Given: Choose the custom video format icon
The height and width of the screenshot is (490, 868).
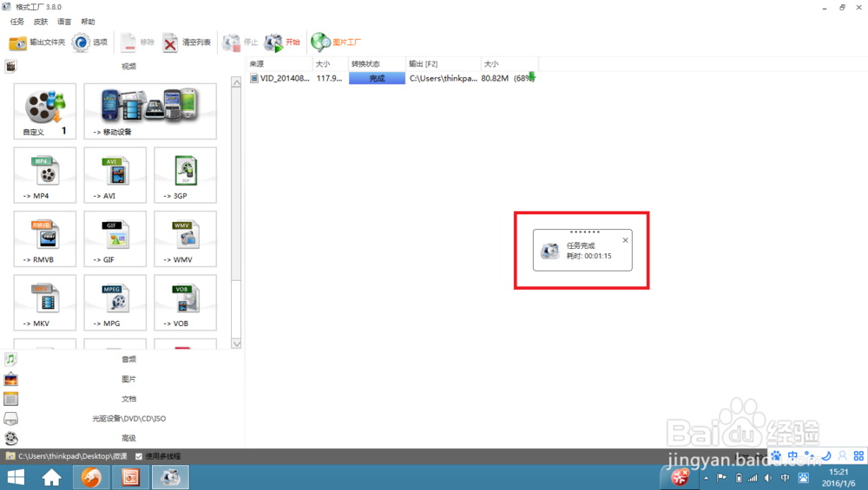Looking at the screenshot, I should pos(45,111).
